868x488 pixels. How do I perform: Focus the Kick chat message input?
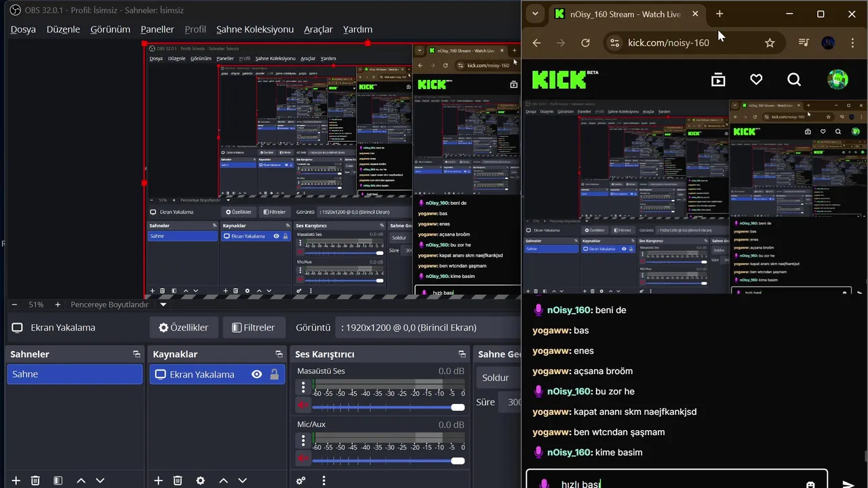coord(676,479)
